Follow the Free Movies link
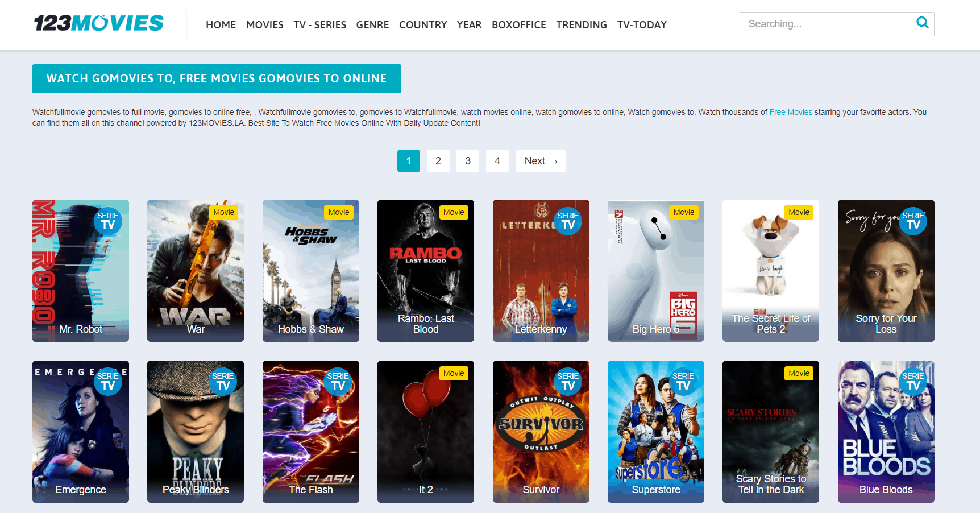This screenshot has width=980, height=513. point(791,112)
